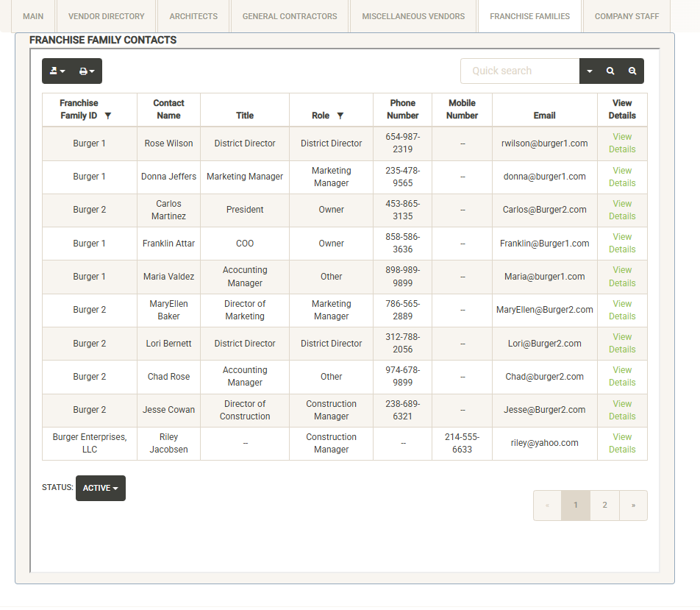Select the Company Staff tab
Image resolution: width=700 pixels, height=610 pixels.
(626, 16)
